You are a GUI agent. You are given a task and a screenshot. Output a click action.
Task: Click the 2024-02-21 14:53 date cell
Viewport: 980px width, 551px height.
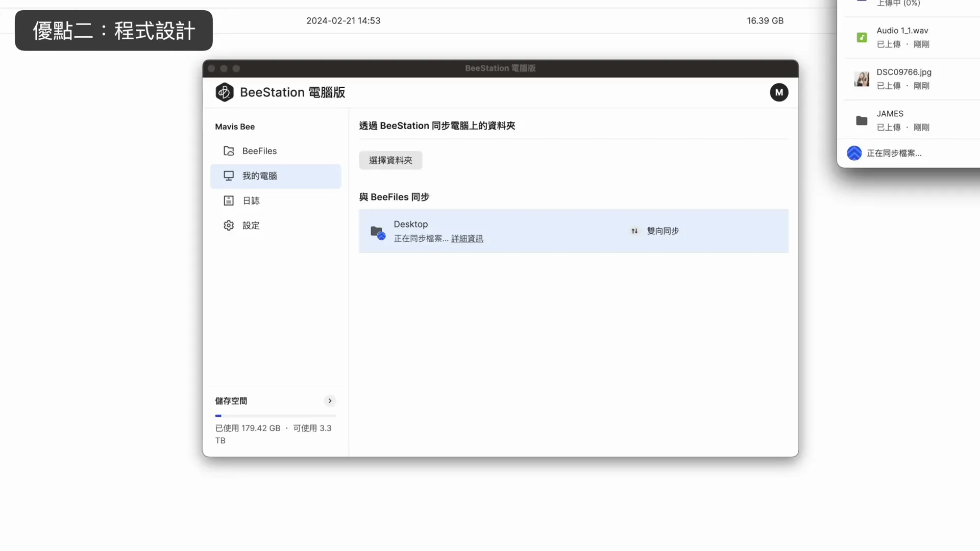(x=343, y=21)
